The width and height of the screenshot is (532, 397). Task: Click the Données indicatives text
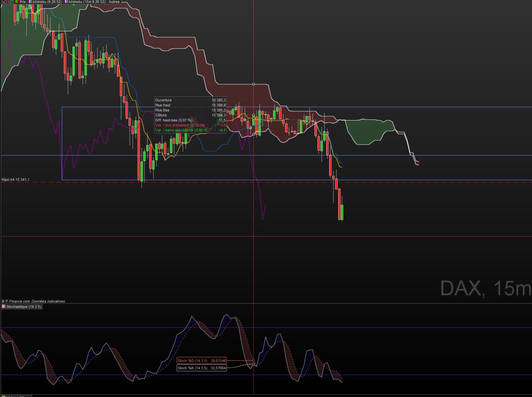(x=48, y=301)
